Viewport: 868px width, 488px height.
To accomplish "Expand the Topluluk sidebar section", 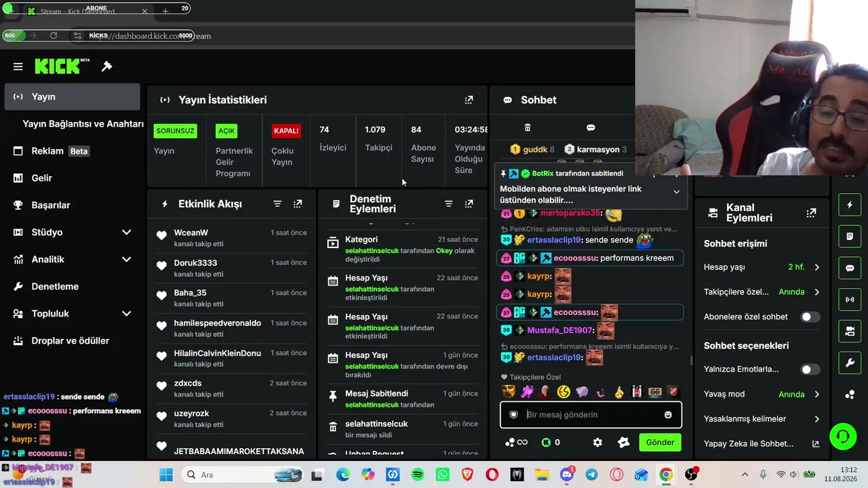I will pos(126,314).
